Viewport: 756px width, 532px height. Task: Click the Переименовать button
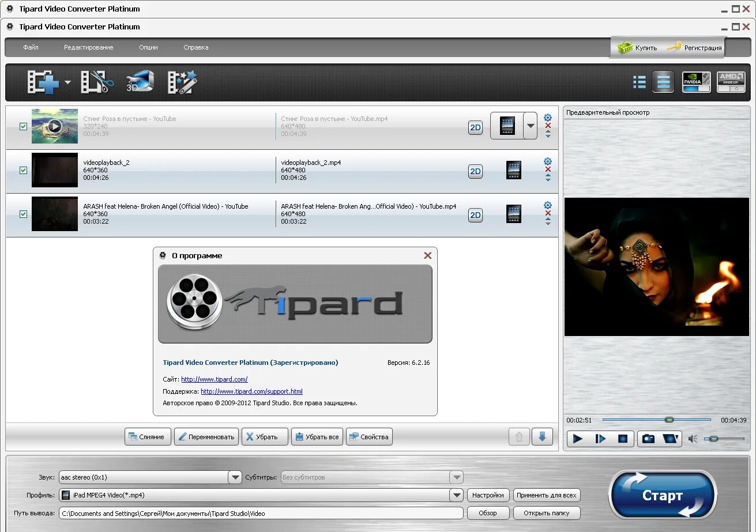click(206, 437)
